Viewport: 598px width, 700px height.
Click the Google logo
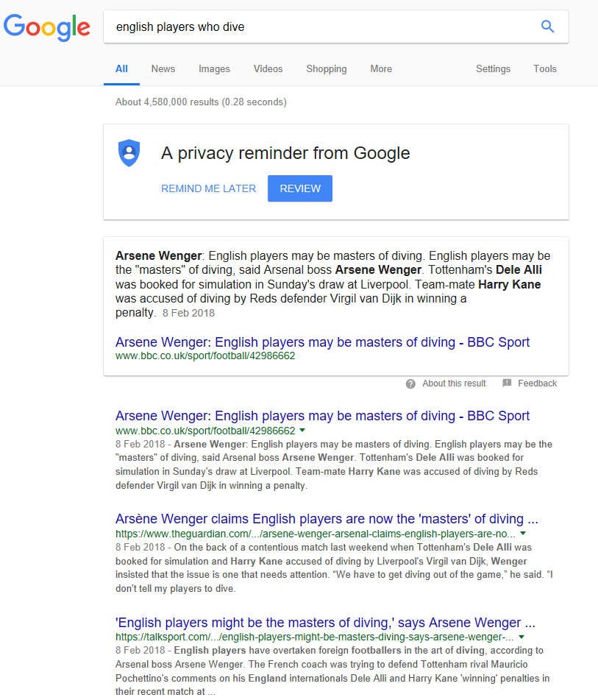click(x=47, y=28)
